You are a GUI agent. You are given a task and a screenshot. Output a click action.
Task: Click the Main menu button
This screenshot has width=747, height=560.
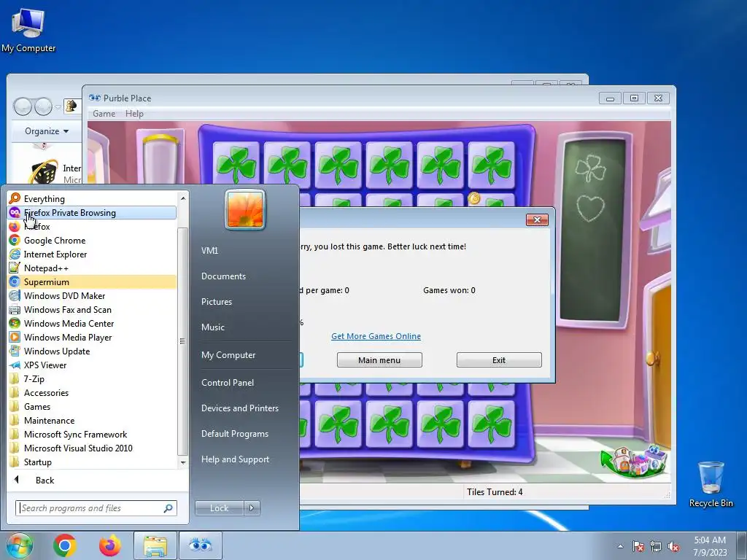379,360
